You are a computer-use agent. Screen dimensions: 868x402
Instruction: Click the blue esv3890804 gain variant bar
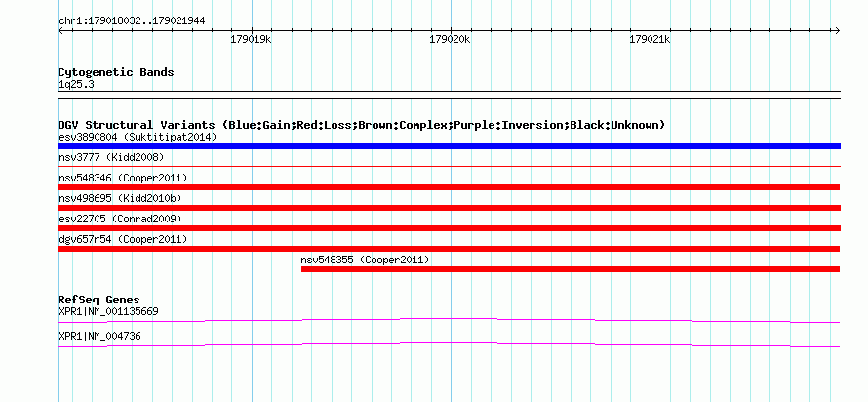[449, 146]
